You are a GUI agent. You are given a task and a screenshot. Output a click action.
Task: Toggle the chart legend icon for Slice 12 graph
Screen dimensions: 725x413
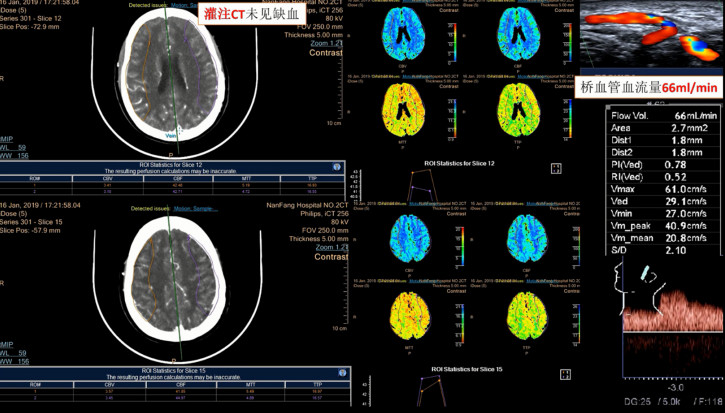tap(556, 169)
